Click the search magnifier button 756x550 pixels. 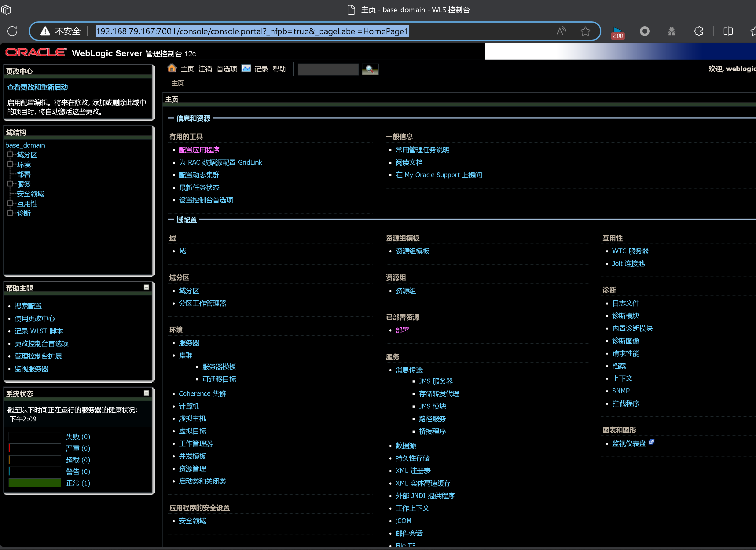(370, 69)
